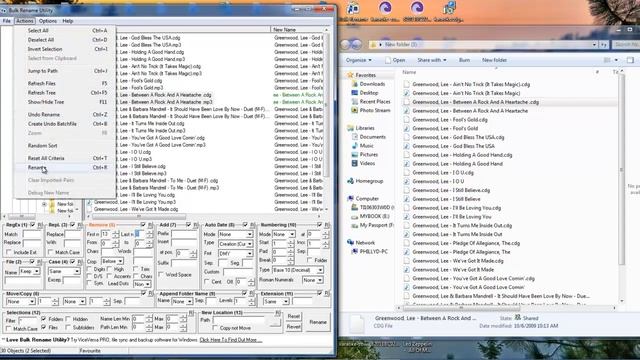The width and height of the screenshot is (640, 360).
Task: Toggle Add Word Space checkbox
Action: pos(161,275)
